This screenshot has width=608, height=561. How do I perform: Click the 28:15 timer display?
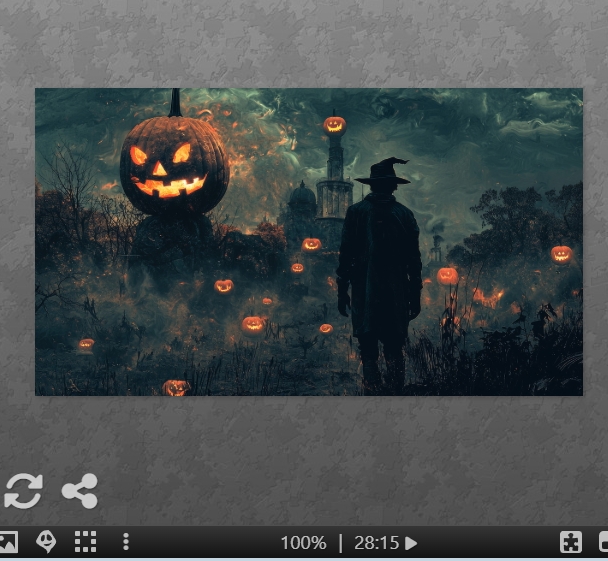click(x=376, y=543)
